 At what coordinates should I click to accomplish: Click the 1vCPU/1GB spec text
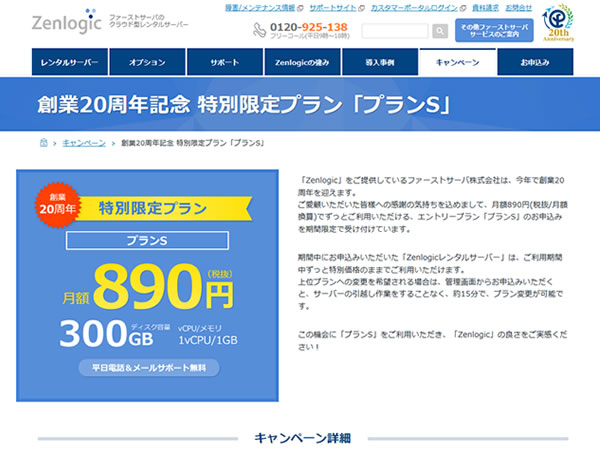(208, 340)
